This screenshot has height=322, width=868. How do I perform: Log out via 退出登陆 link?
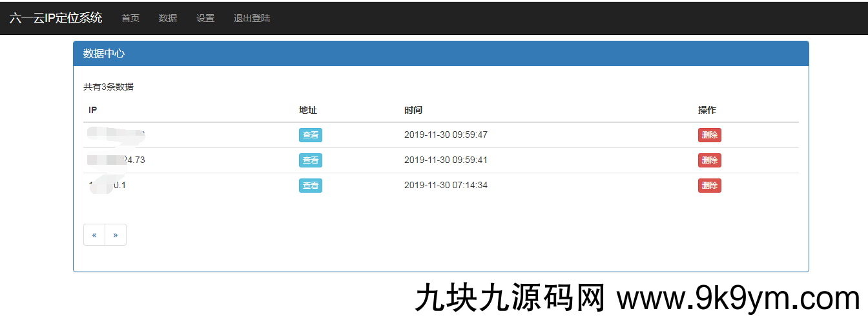coord(252,18)
